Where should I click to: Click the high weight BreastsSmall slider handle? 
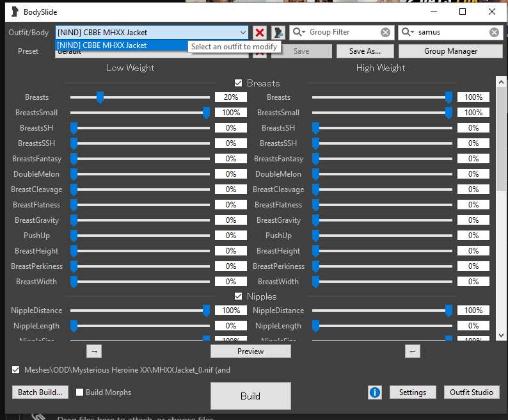(x=448, y=113)
